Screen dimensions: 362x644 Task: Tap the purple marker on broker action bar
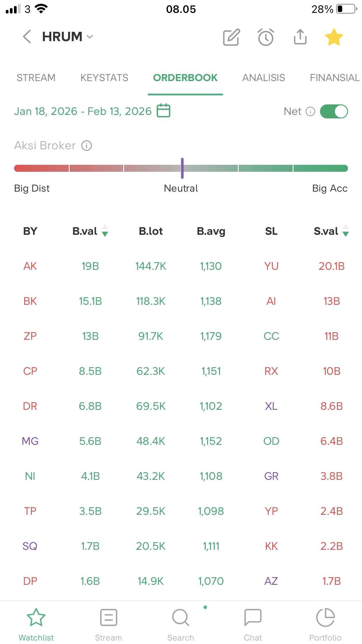tap(182, 168)
